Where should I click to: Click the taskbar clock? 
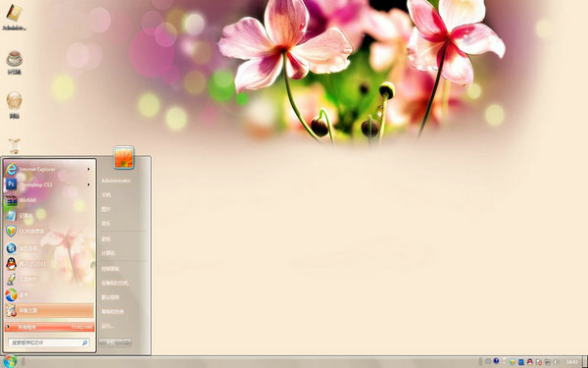click(x=572, y=362)
